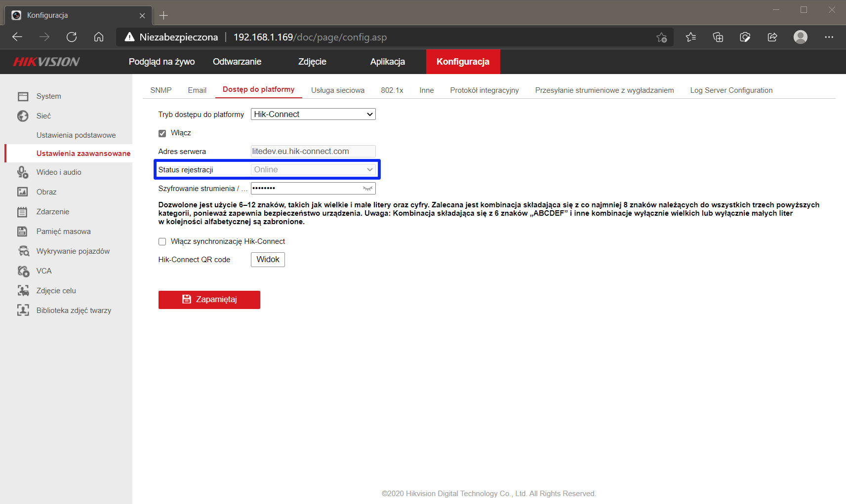Reload the page with refresh icon

[72, 37]
